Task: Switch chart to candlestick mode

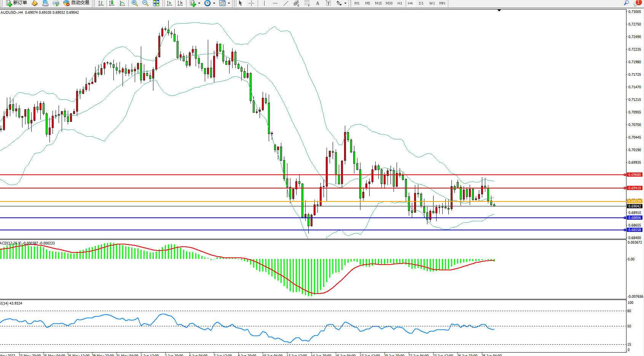Action: coord(112,3)
